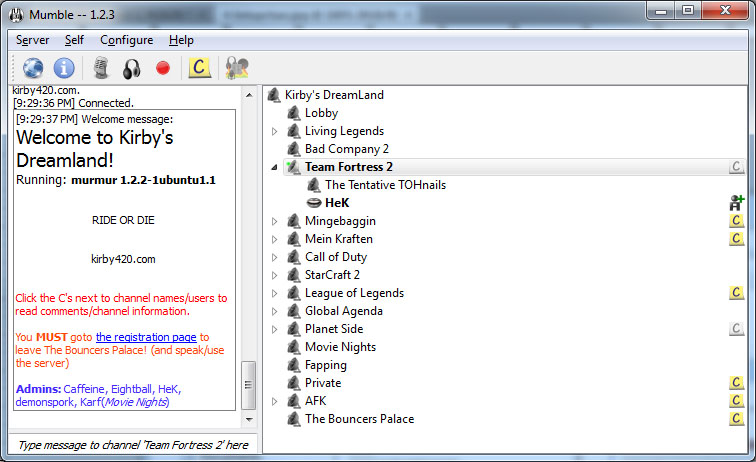Start recording with the red record button
This screenshot has height=462, width=756.
coord(163,68)
